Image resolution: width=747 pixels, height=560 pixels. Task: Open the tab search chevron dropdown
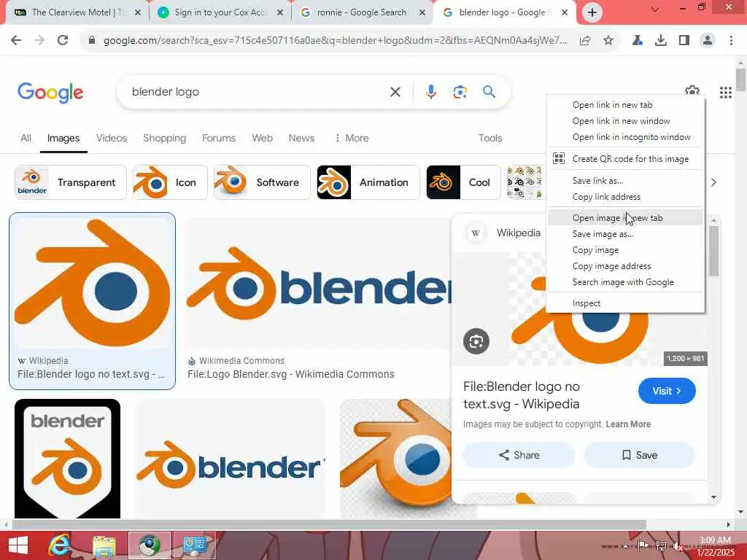tap(655, 9)
